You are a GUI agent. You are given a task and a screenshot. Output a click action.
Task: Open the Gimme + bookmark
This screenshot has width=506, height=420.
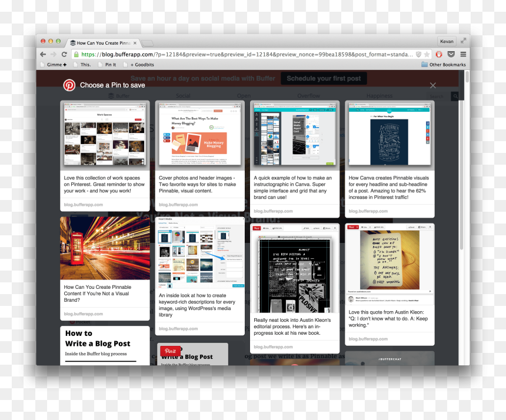click(54, 65)
